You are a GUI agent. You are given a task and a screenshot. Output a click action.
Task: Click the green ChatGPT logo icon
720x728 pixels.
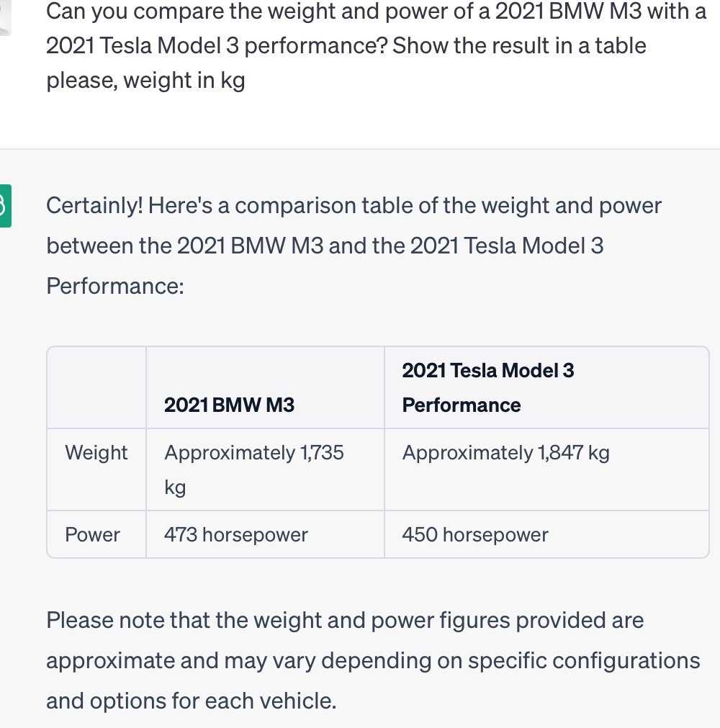click(4, 207)
